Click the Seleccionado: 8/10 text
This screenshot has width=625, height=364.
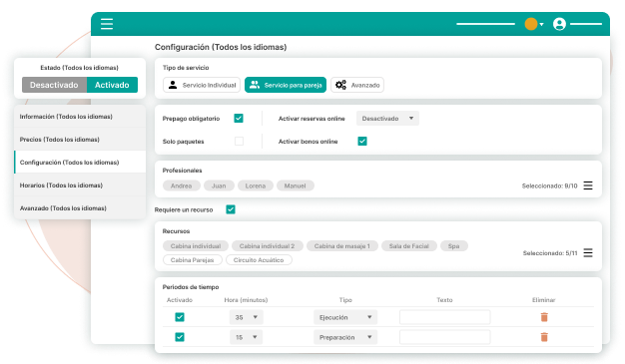click(x=550, y=185)
